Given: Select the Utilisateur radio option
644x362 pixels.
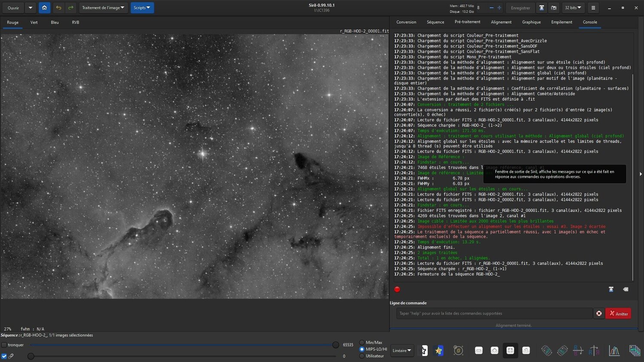Looking at the screenshot, I should pos(362,356).
